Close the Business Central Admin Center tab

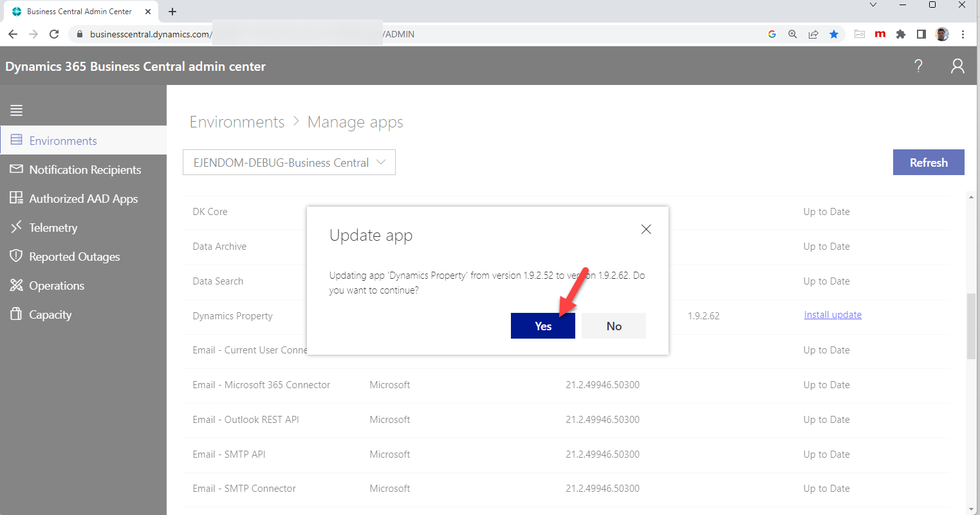148,12
